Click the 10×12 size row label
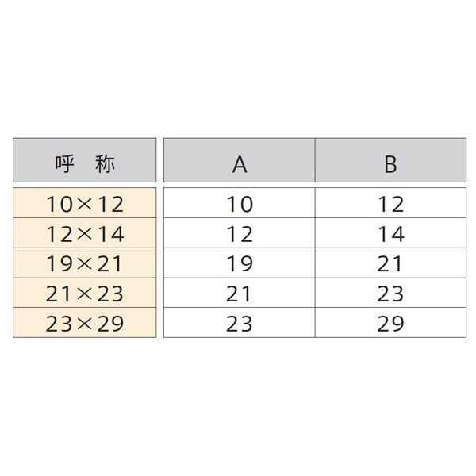 coord(84,203)
